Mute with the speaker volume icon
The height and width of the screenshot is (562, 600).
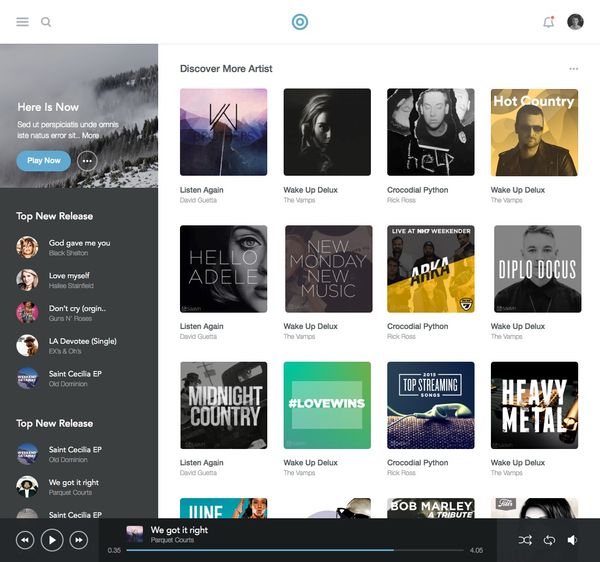(x=572, y=540)
